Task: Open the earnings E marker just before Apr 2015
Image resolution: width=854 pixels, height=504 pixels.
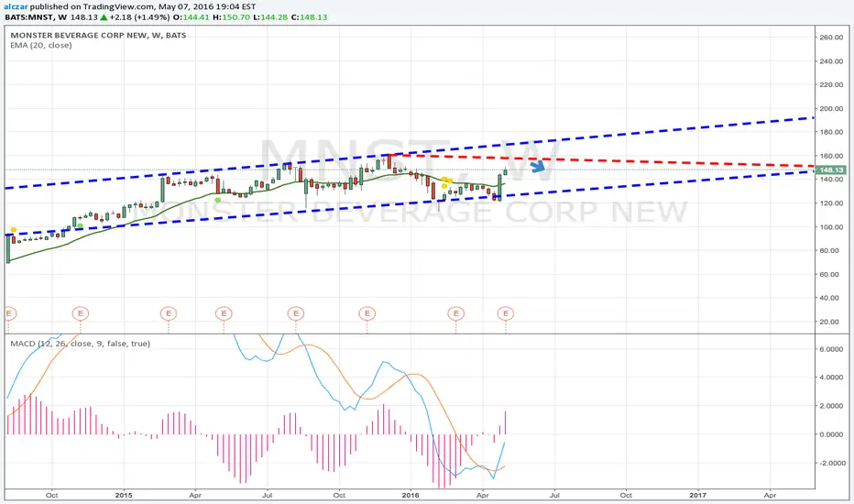Action: 169,313
